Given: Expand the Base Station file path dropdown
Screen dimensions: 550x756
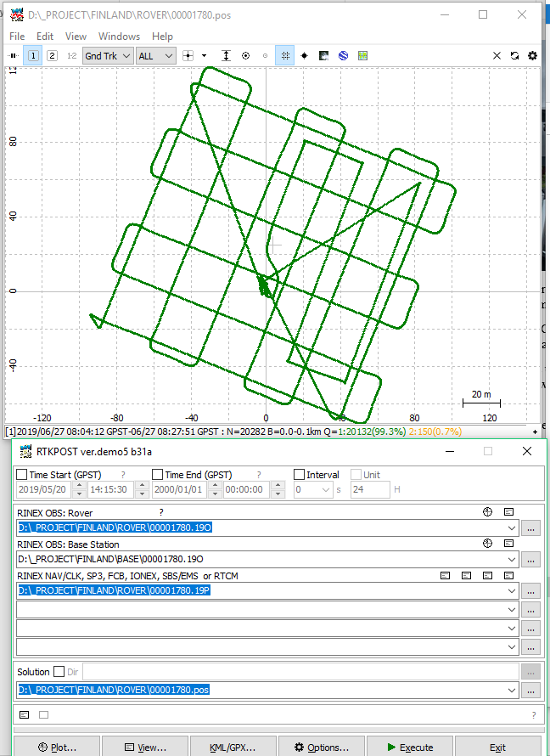Looking at the screenshot, I should (511, 559).
